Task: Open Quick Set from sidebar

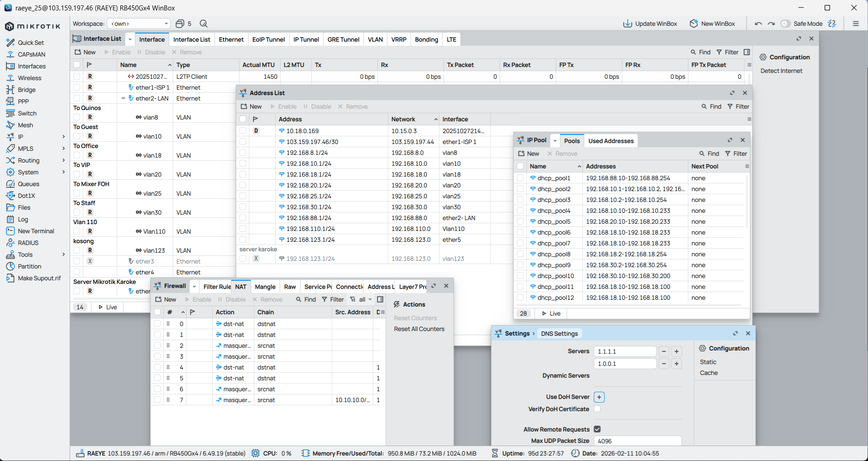Action: click(x=30, y=43)
